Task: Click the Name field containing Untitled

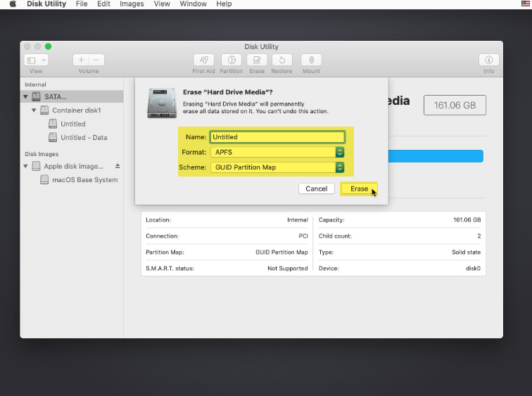Action: [277, 137]
